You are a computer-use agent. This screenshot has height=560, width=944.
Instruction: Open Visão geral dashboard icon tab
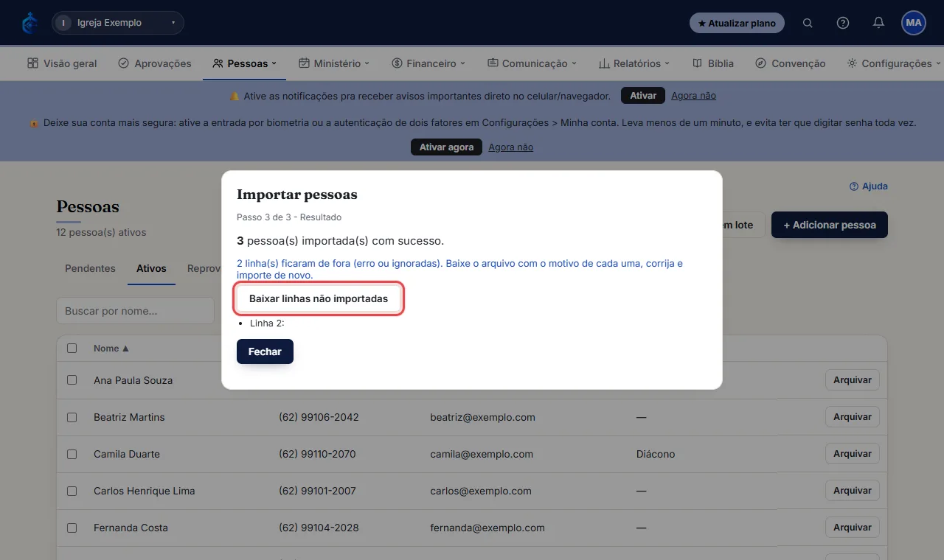point(62,63)
